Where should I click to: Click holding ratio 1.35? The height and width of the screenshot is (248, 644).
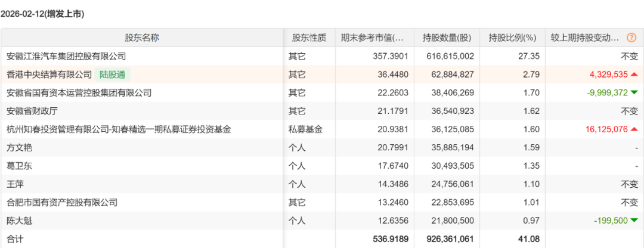[532, 166]
